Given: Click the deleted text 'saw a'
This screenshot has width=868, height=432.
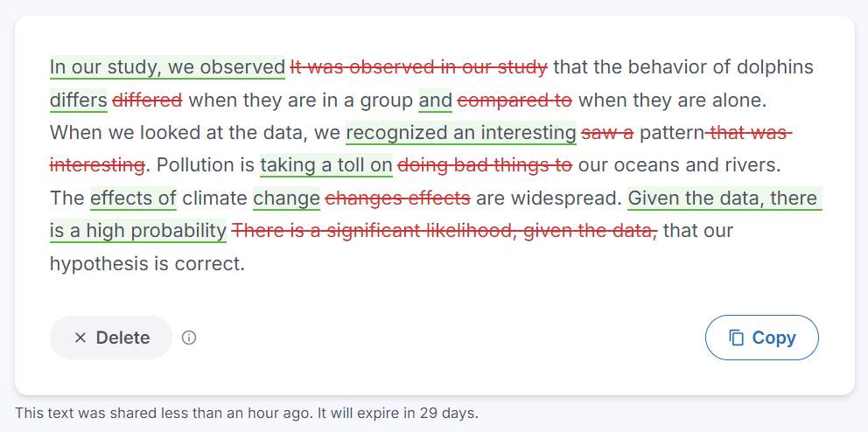Looking at the screenshot, I should point(607,133).
